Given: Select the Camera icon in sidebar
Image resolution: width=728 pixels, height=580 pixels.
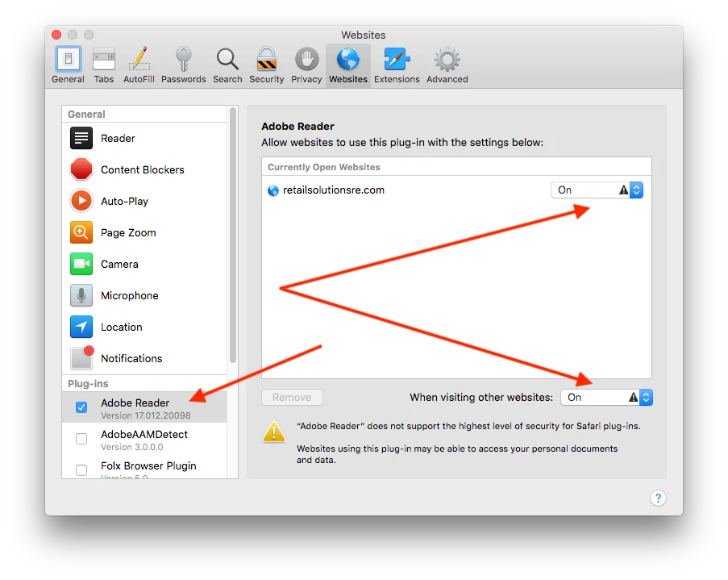Looking at the screenshot, I should (x=81, y=264).
